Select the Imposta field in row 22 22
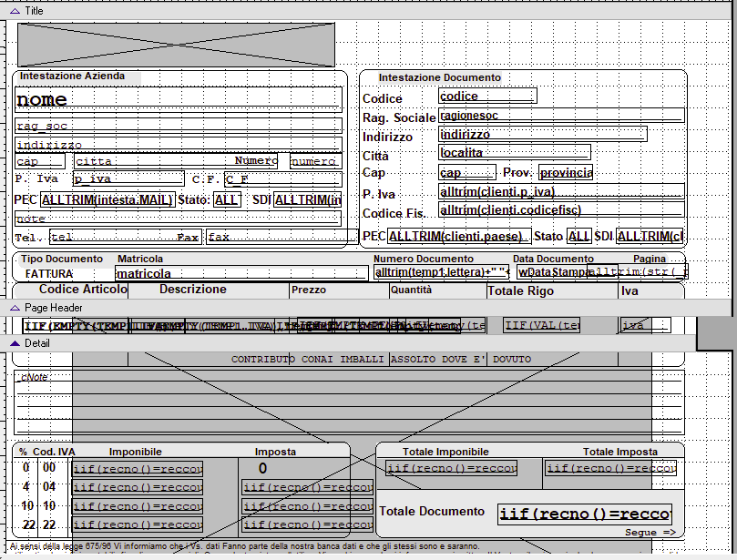 (308, 524)
